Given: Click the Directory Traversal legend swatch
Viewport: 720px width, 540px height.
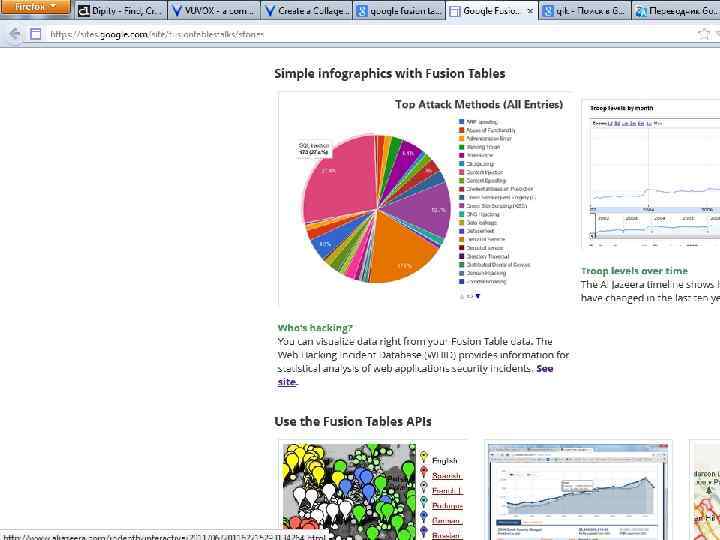Looking at the screenshot, I should [461, 256].
